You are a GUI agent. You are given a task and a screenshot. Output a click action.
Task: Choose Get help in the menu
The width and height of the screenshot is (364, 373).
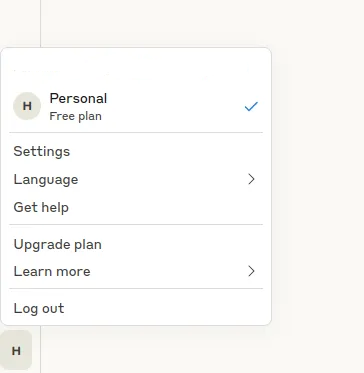click(x=136, y=207)
